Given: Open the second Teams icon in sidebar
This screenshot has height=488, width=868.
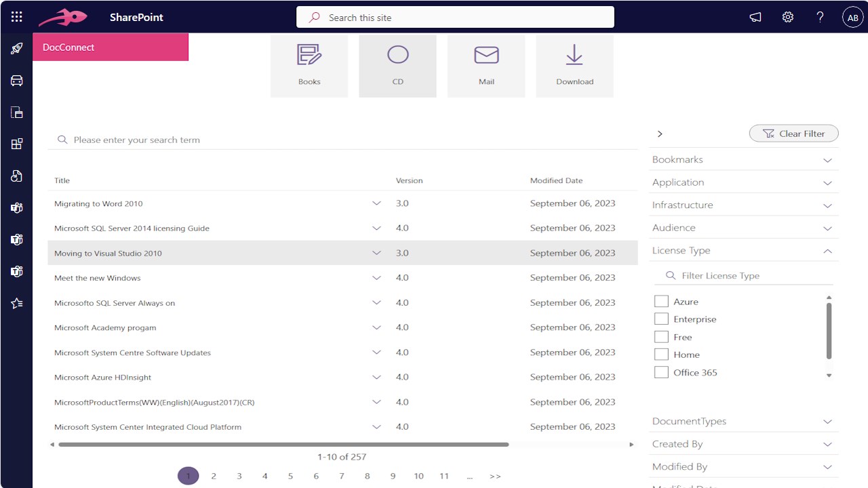Looking at the screenshot, I should pyautogui.click(x=16, y=239).
